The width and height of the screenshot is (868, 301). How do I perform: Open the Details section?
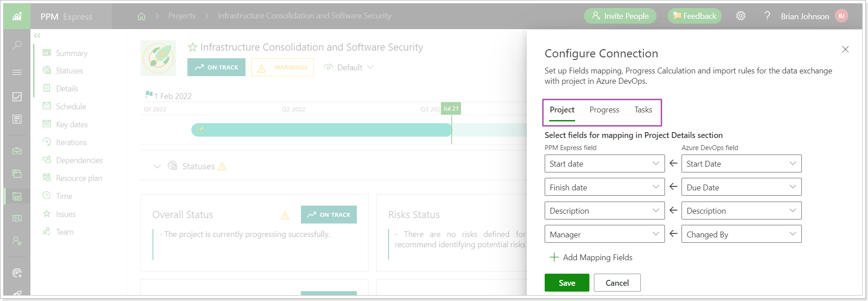point(67,89)
